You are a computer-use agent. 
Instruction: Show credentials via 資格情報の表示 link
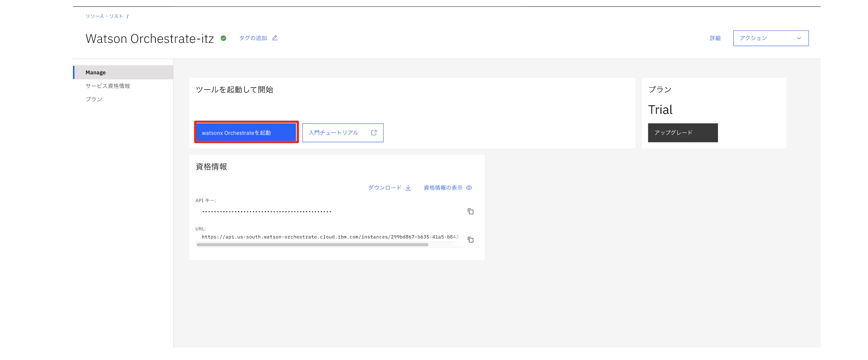pos(448,188)
